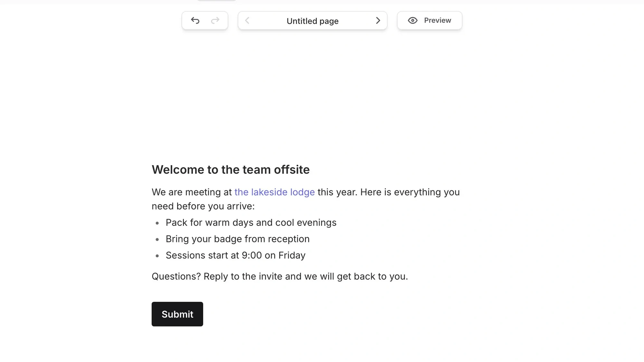Viewport: 644px width, 362px height.
Task: Select the Untitled page title
Action: click(x=313, y=21)
